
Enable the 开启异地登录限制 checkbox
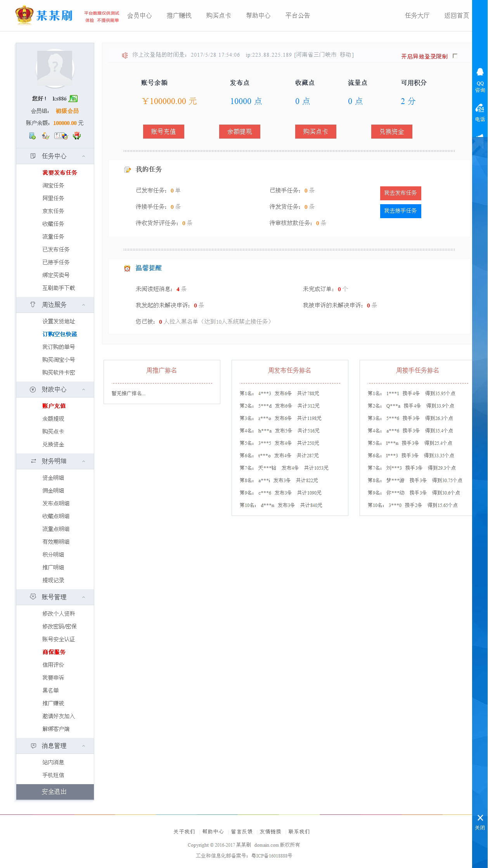click(x=455, y=56)
